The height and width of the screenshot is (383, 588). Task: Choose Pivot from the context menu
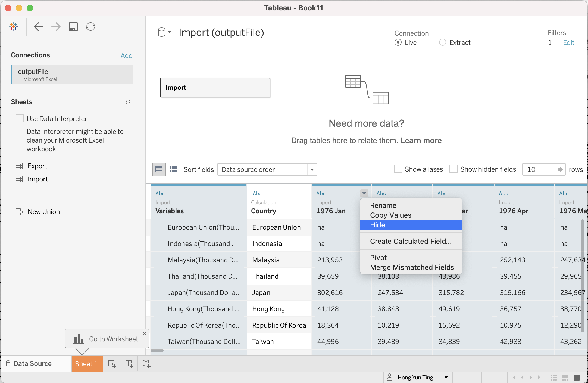tap(378, 258)
